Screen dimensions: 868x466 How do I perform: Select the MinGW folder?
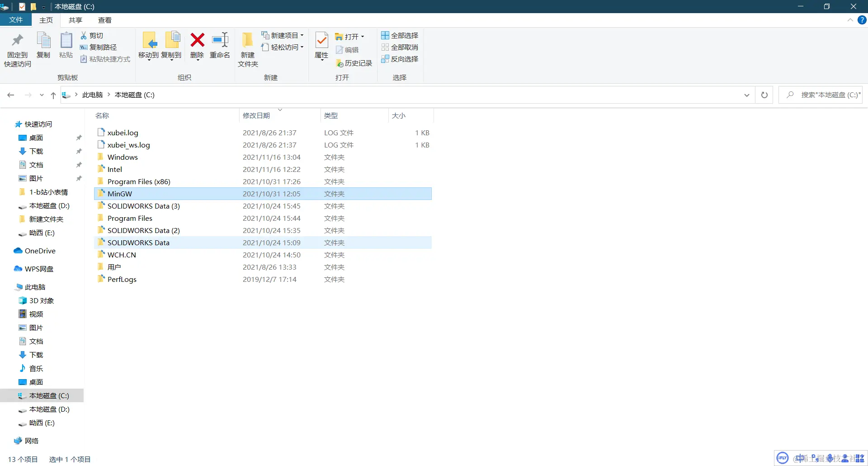coord(263,194)
